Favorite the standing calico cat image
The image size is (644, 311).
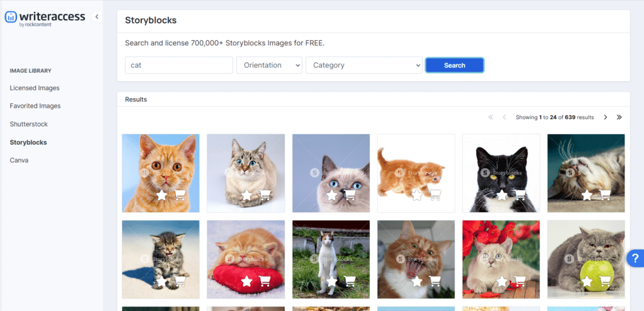[332, 281]
